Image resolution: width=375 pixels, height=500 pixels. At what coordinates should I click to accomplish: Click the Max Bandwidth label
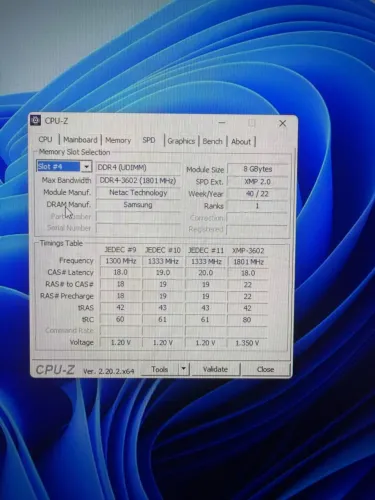[66, 180]
